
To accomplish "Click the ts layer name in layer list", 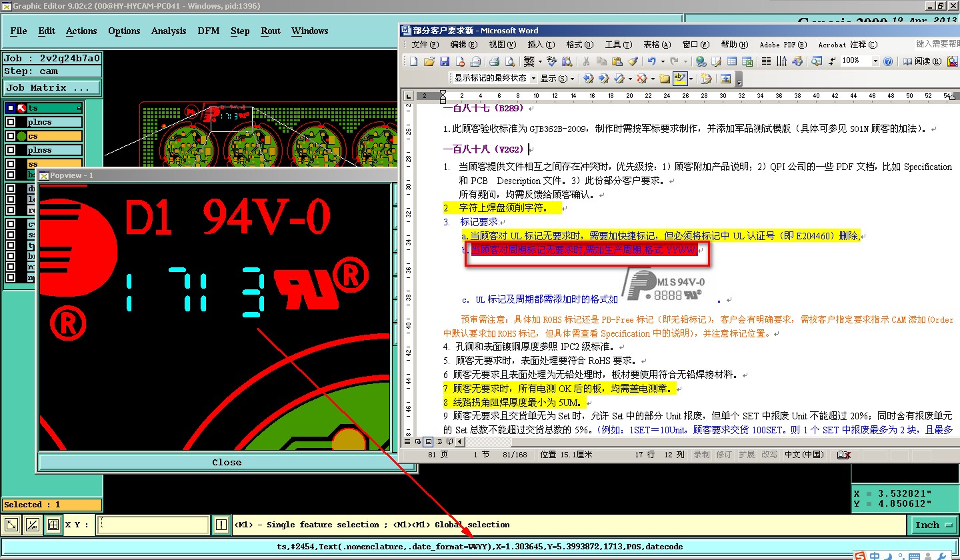I will click(55, 108).
